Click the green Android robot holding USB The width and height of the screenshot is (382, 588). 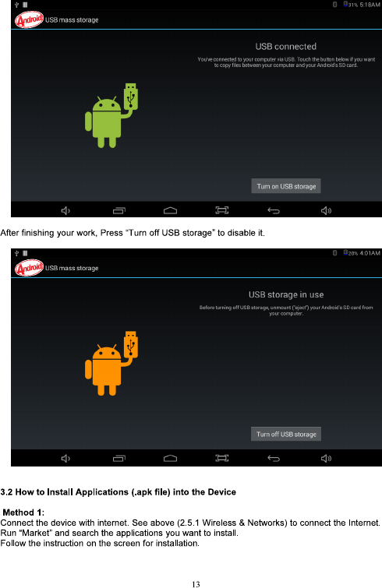[111, 115]
